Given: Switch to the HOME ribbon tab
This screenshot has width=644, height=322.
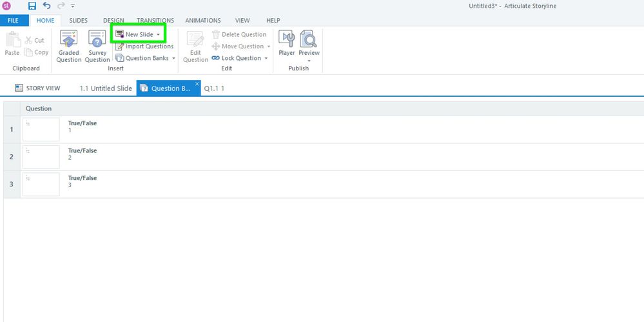Looking at the screenshot, I should tap(45, 20).
